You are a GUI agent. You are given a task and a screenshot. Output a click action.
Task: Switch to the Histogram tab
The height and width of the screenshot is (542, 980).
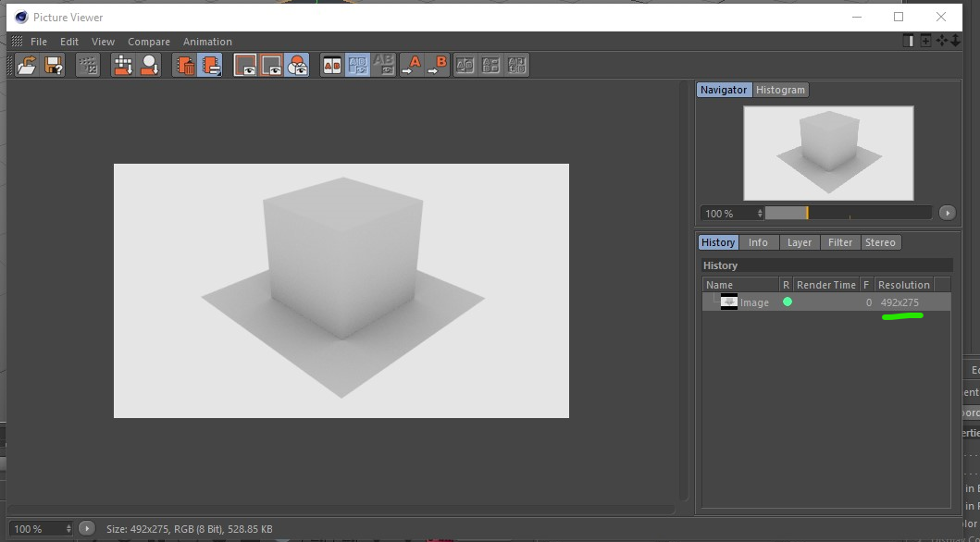pos(780,90)
